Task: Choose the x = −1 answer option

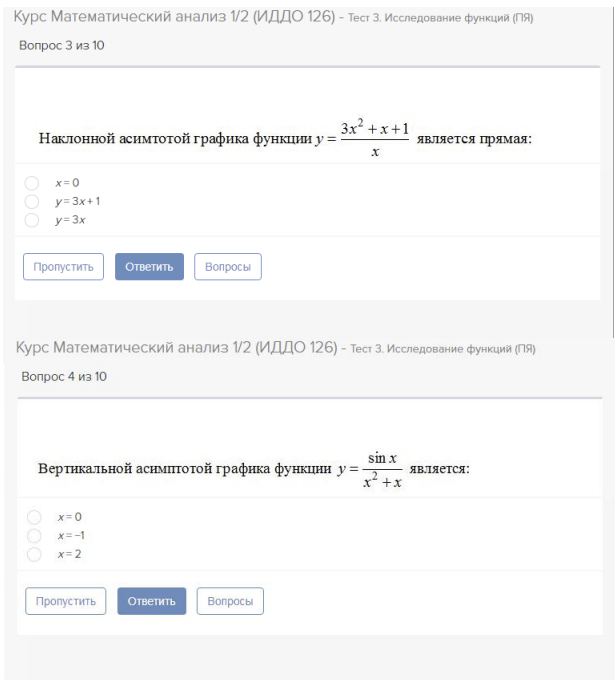Action: (34, 535)
